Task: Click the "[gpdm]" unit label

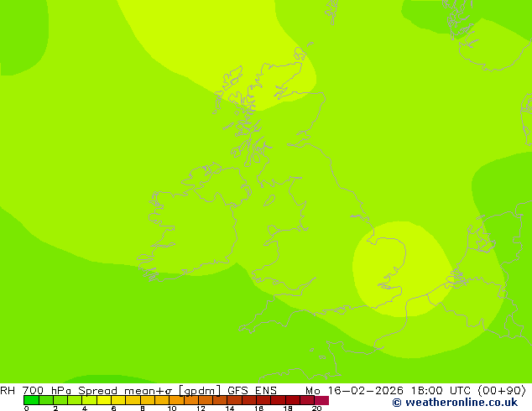Action: click(x=200, y=391)
